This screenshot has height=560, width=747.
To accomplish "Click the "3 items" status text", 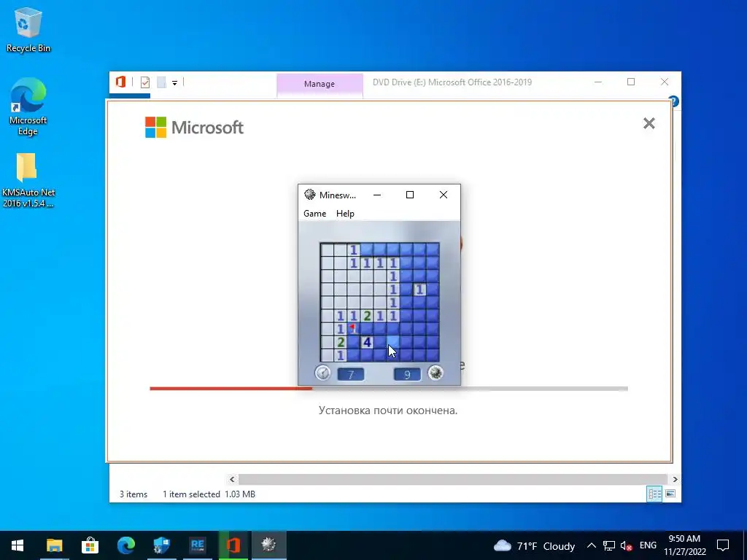I will click(x=133, y=494).
